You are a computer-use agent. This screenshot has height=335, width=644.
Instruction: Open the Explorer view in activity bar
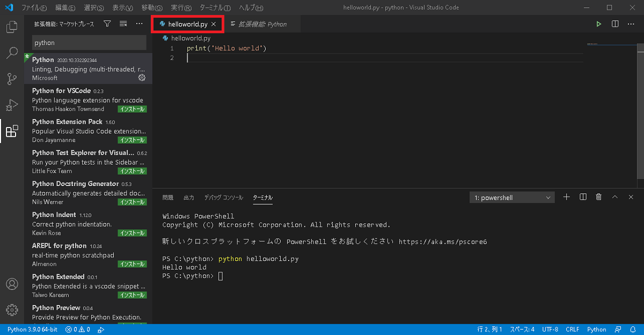12,27
